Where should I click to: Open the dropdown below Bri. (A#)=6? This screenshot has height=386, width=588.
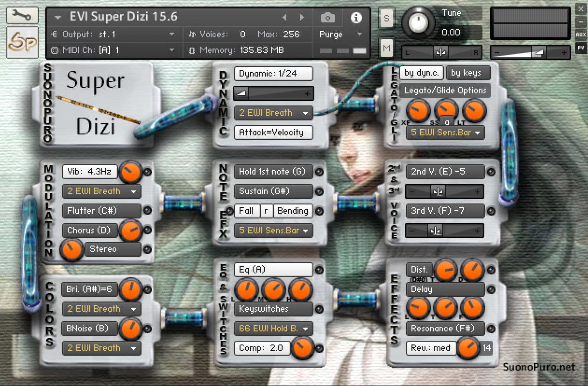coord(101,309)
